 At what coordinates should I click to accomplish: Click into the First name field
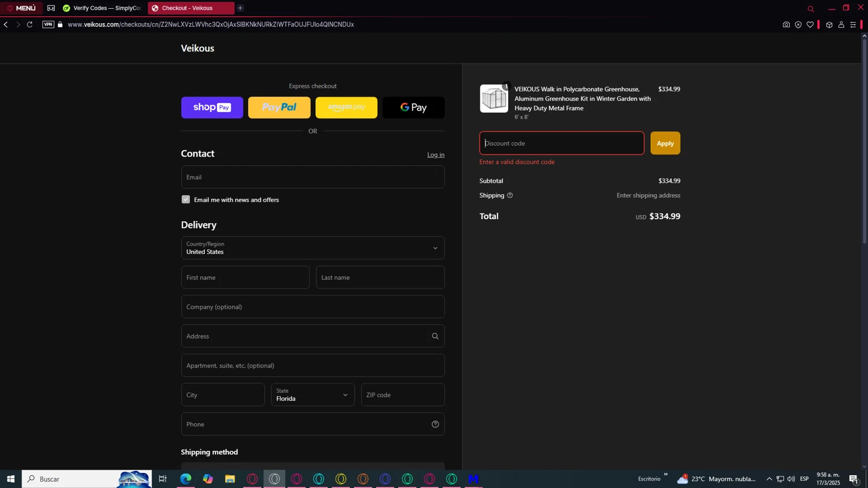[245, 278]
